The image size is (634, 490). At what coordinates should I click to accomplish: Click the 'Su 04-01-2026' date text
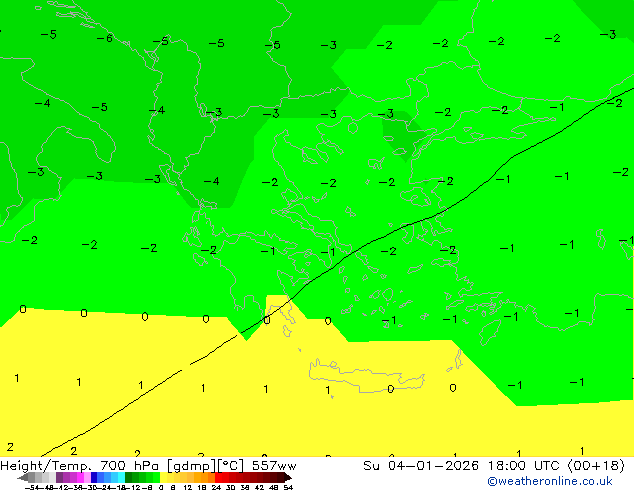pyautogui.click(x=421, y=466)
